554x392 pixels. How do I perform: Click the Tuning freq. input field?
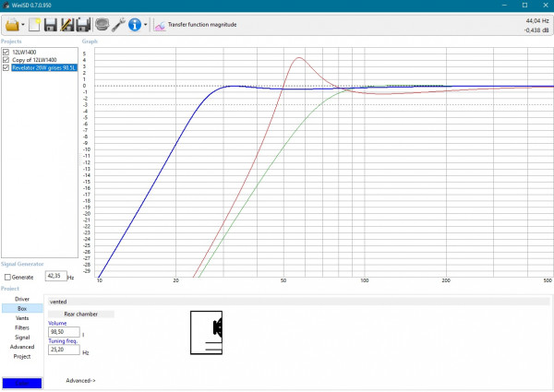pyautogui.click(x=64, y=350)
